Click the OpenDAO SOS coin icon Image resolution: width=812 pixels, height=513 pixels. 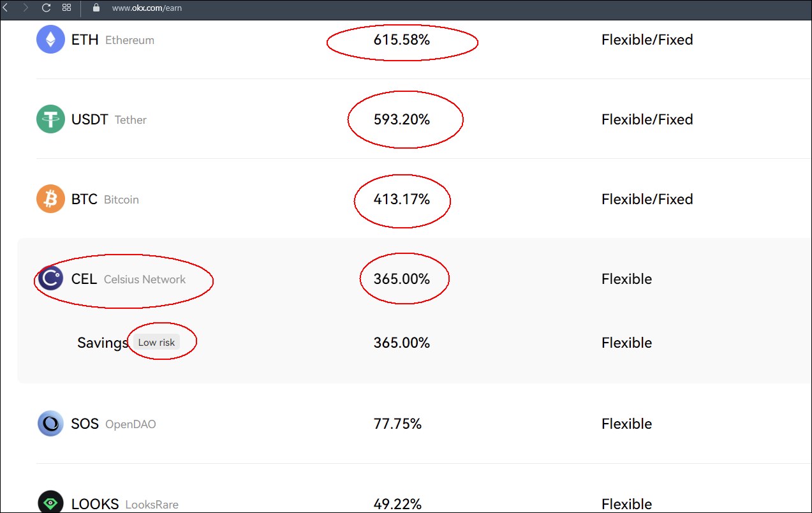(x=50, y=424)
